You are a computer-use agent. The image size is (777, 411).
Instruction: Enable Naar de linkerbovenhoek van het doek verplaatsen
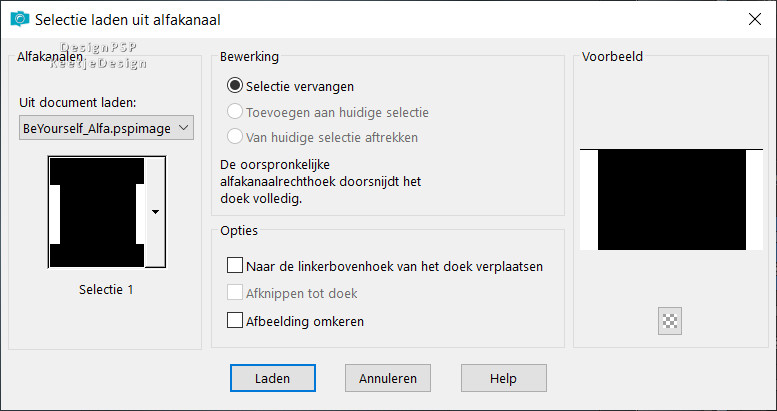(x=236, y=267)
